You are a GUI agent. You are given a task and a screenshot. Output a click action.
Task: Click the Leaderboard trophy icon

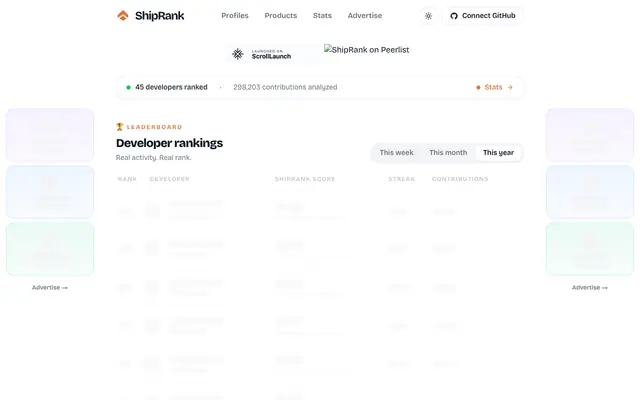(120, 127)
